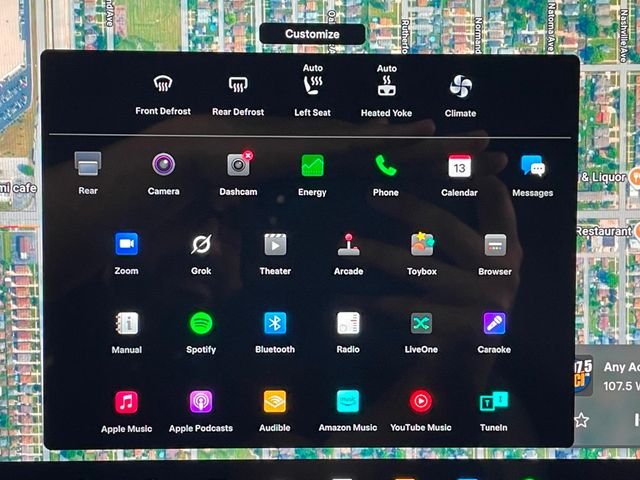Screen dimensions: 640x480
Task: Open the Rear camera view app
Action: (x=88, y=165)
